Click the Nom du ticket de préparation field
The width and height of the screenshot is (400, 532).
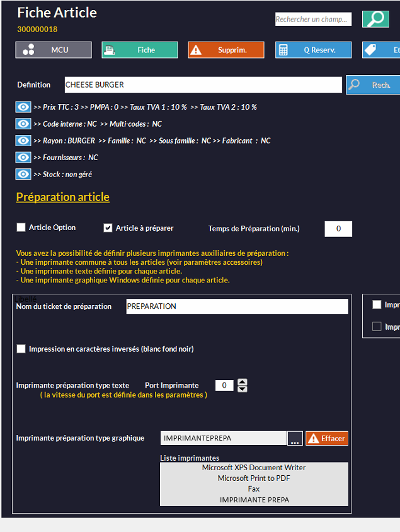pyautogui.click(x=237, y=306)
